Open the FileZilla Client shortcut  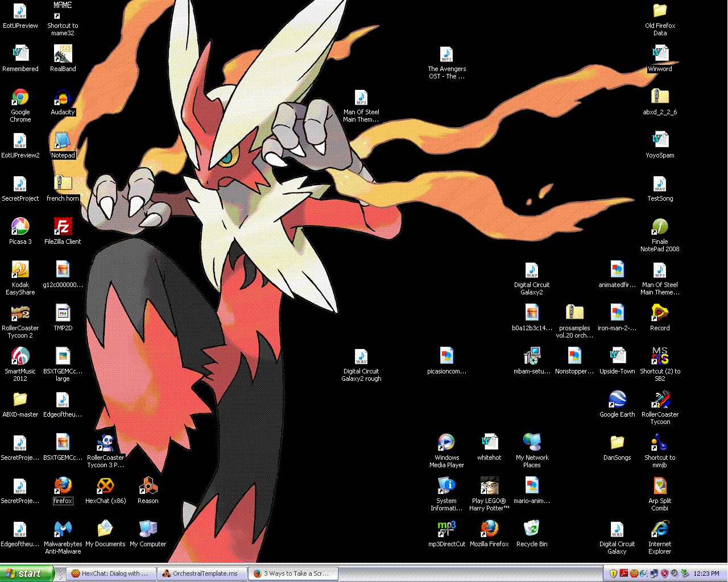point(63,227)
